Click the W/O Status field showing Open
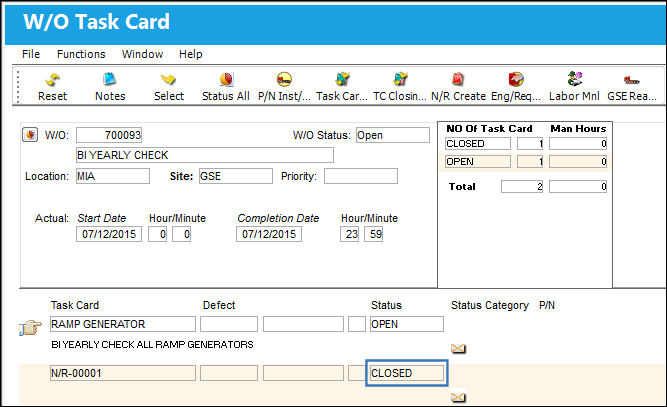Screen dimensions: 667x407 click(x=393, y=135)
